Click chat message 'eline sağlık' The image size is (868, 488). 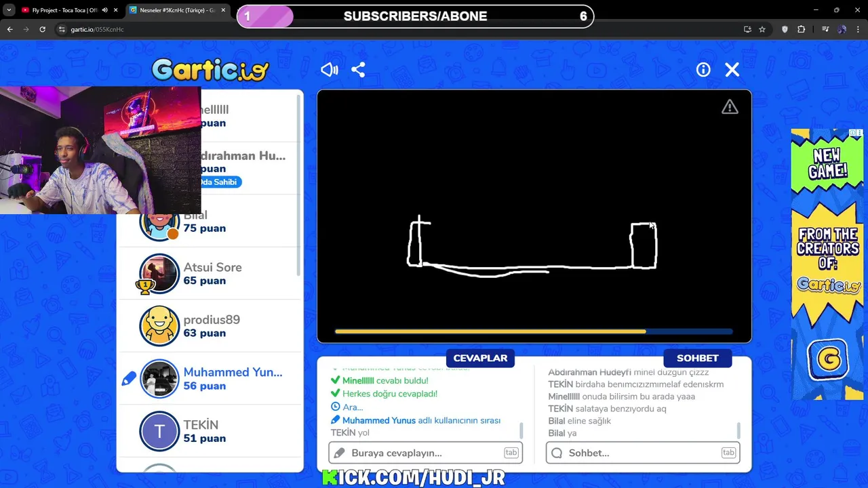(x=589, y=421)
